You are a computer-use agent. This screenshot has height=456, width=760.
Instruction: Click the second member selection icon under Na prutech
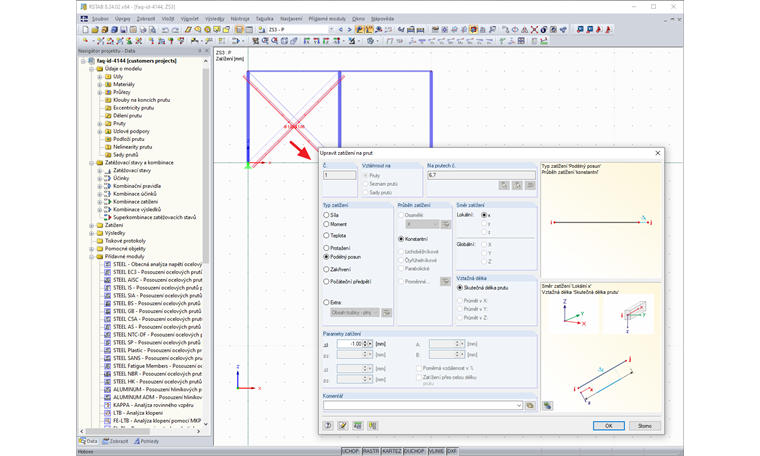[x=517, y=185]
